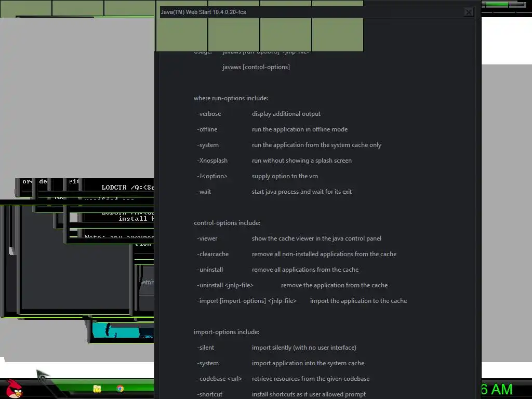Click 'remove the application from the cache'
This screenshot has width=532, height=399.
(x=334, y=286)
